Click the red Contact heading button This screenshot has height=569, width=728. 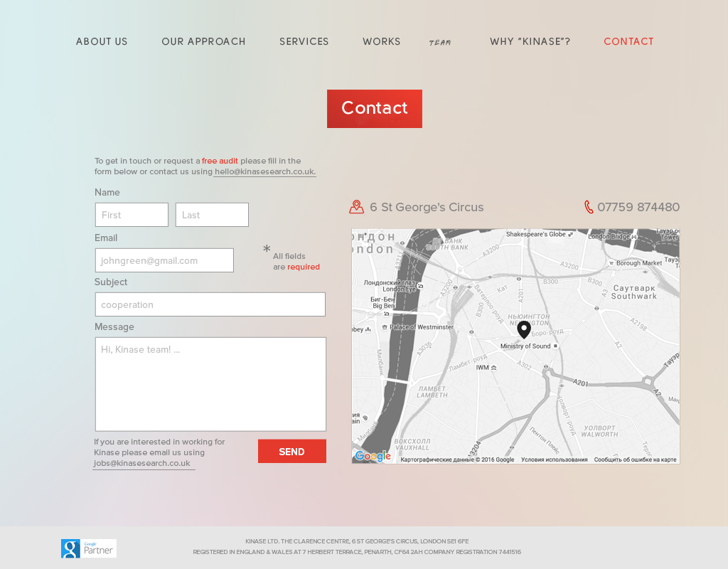375,109
